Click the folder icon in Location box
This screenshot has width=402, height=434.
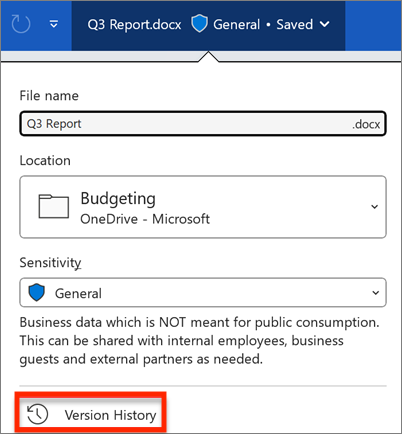54,206
